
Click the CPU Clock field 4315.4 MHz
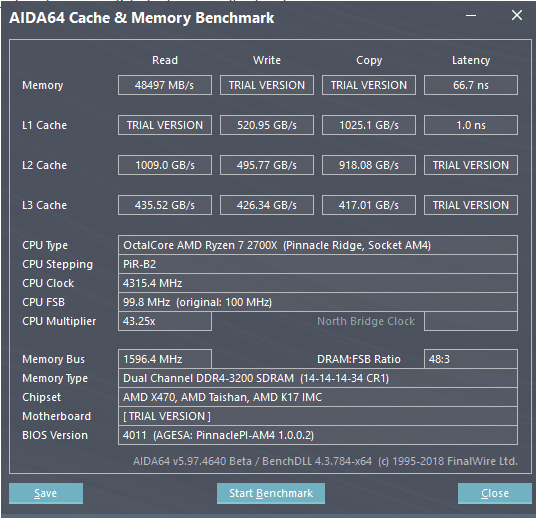318,283
